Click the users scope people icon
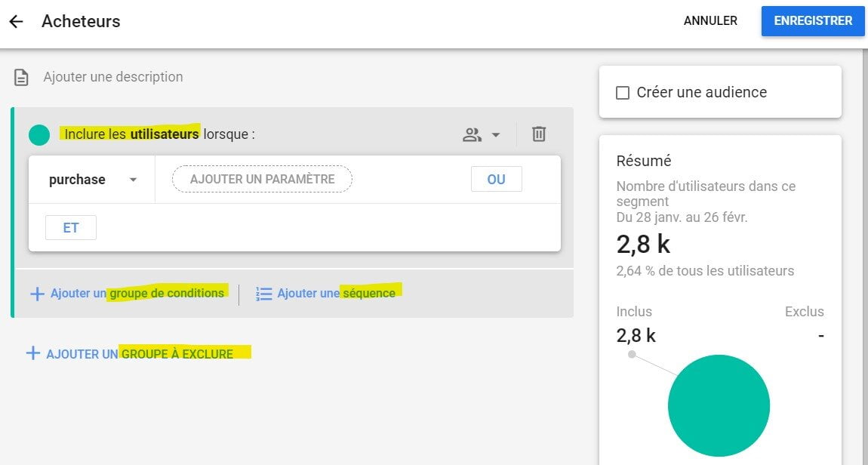Viewport: 868px width, 465px height. [x=472, y=134]
